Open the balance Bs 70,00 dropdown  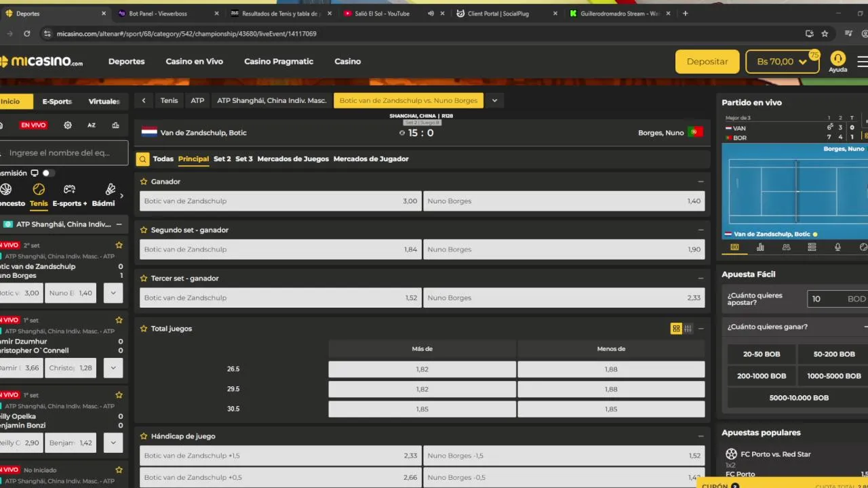pyautogui.click(x=783, y=62)
